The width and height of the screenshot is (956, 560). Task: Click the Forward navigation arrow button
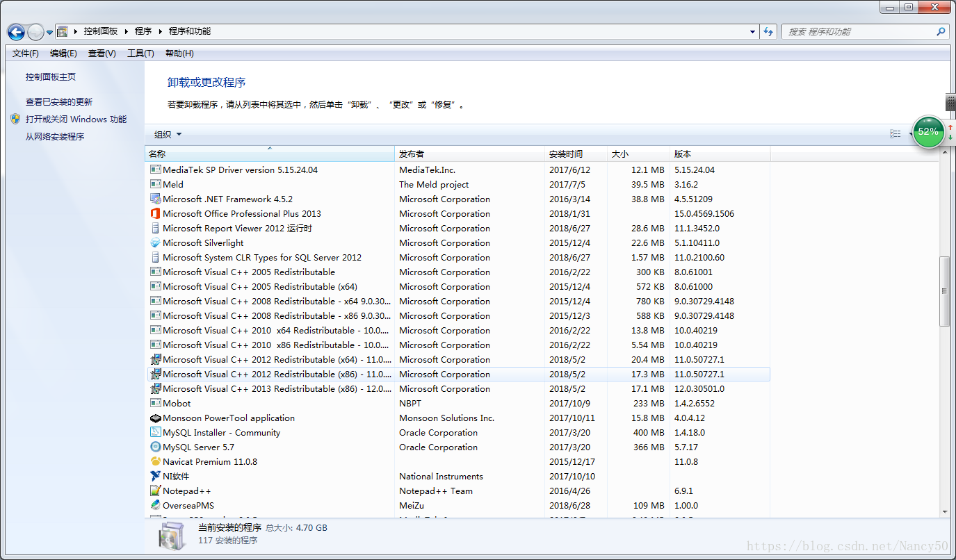[x=35, y=32]
